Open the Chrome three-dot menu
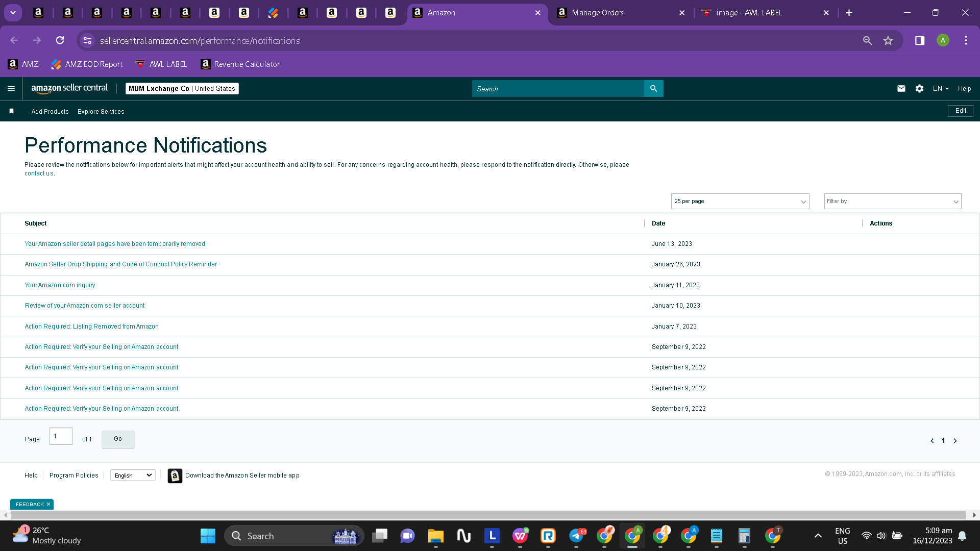Image resolution: width=980 pixels, height=551 pixels. pyautogui.click(x=966, y=41)
